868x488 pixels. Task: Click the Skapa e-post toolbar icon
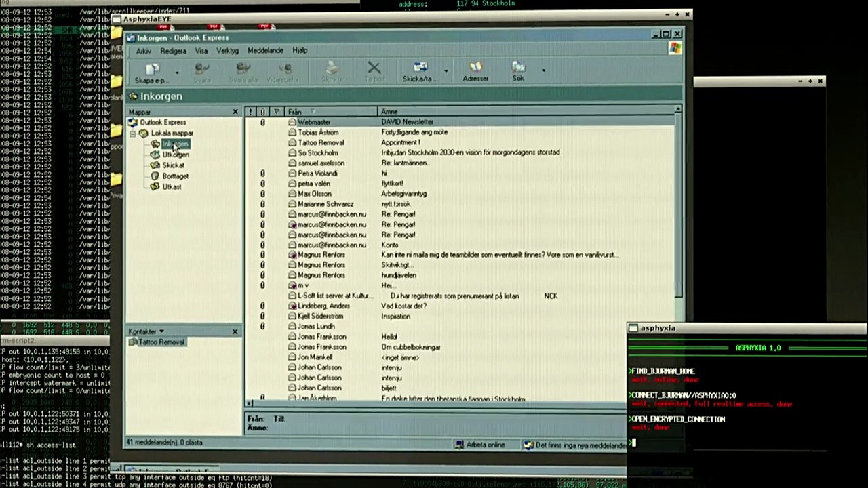[x=152, y=68]
